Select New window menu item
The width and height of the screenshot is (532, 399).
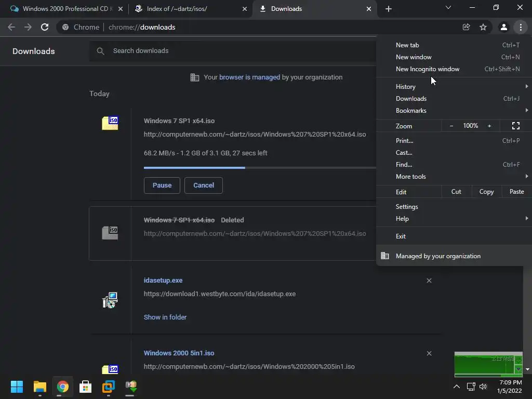454,57
